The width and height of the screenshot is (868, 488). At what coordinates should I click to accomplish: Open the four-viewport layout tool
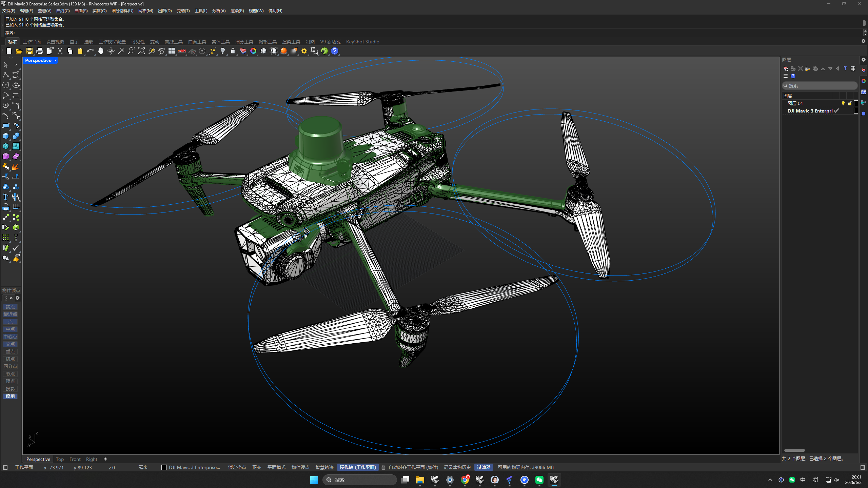pyautogui.click(x=172, y=51)
